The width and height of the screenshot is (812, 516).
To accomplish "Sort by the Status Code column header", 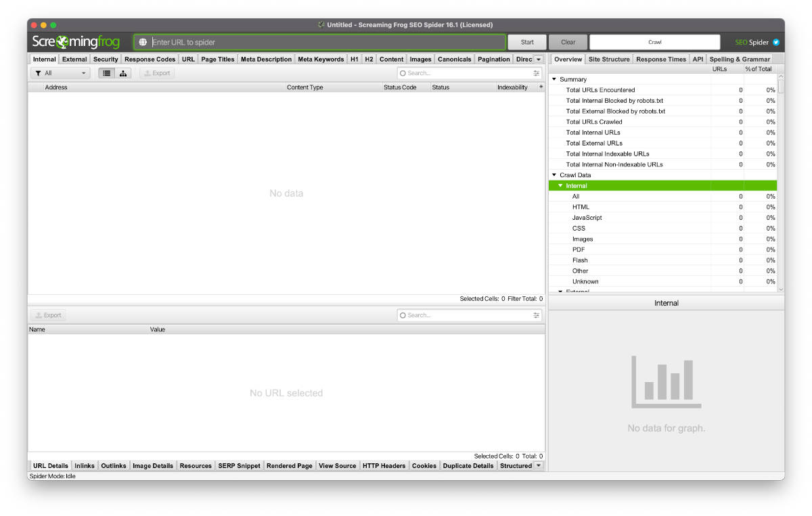I will pyautogui.click(x=400, y=87).
